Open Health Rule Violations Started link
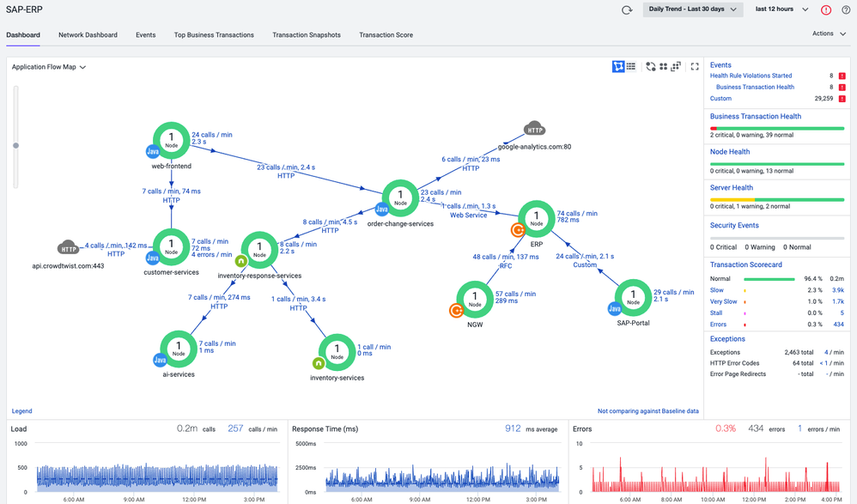Screen dimensions: 857x504 pyautogui.click(x=751, y=76)
